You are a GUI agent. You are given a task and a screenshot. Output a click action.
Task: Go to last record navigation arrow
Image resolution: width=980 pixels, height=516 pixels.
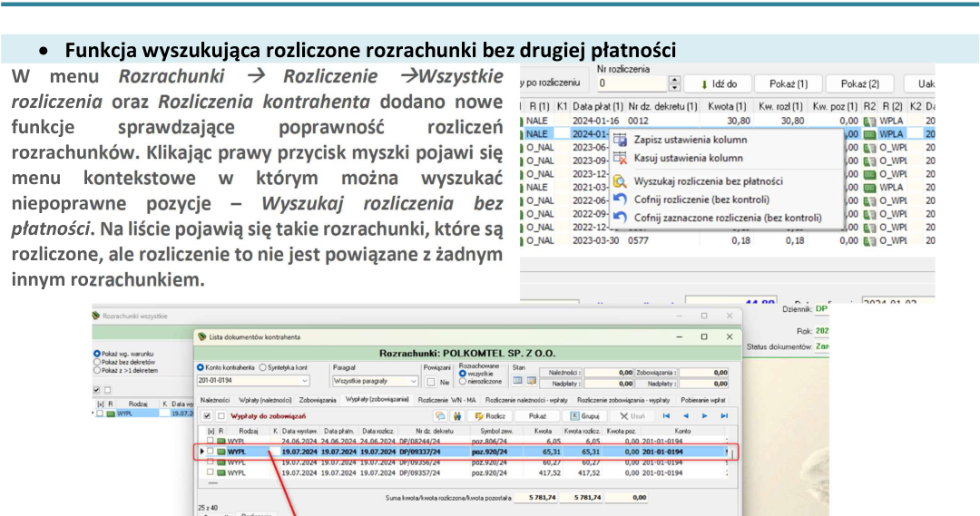[724, 416]
